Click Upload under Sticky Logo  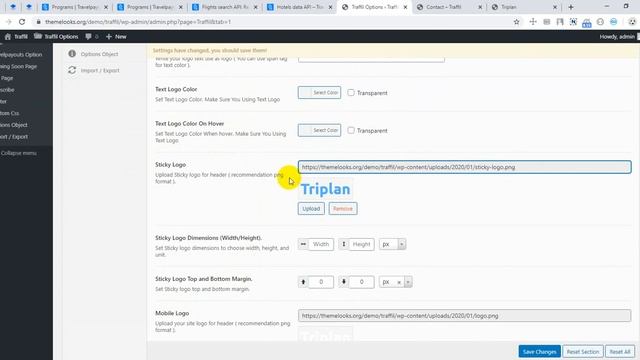click(x=311, y=209)
